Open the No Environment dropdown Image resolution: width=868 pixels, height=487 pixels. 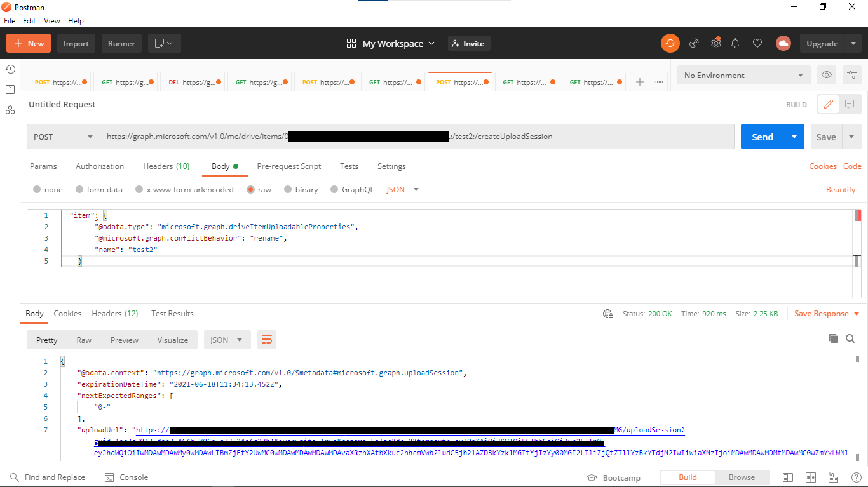click(744, 75)
